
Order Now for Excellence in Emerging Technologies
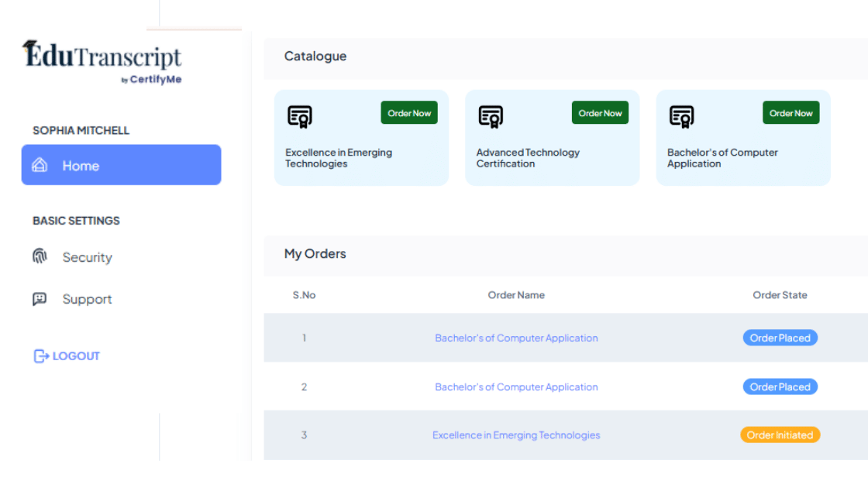click(x=408, y=112)
